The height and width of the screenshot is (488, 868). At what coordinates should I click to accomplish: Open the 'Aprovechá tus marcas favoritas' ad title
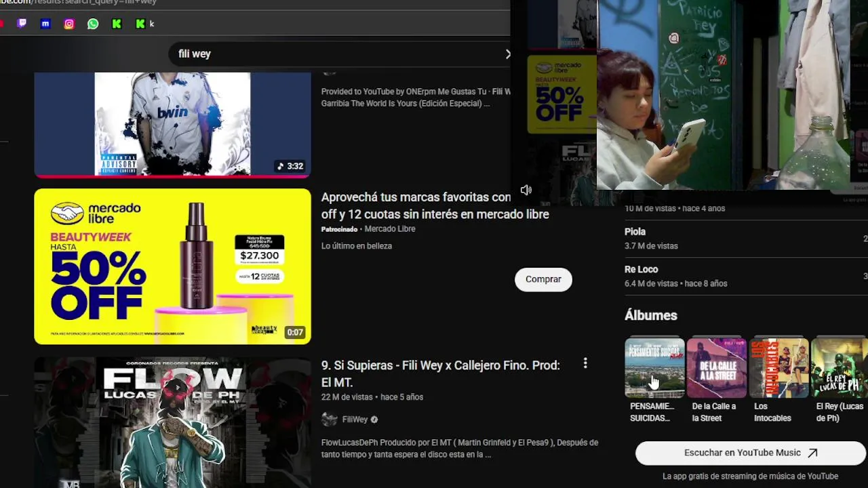click(435, 205)
